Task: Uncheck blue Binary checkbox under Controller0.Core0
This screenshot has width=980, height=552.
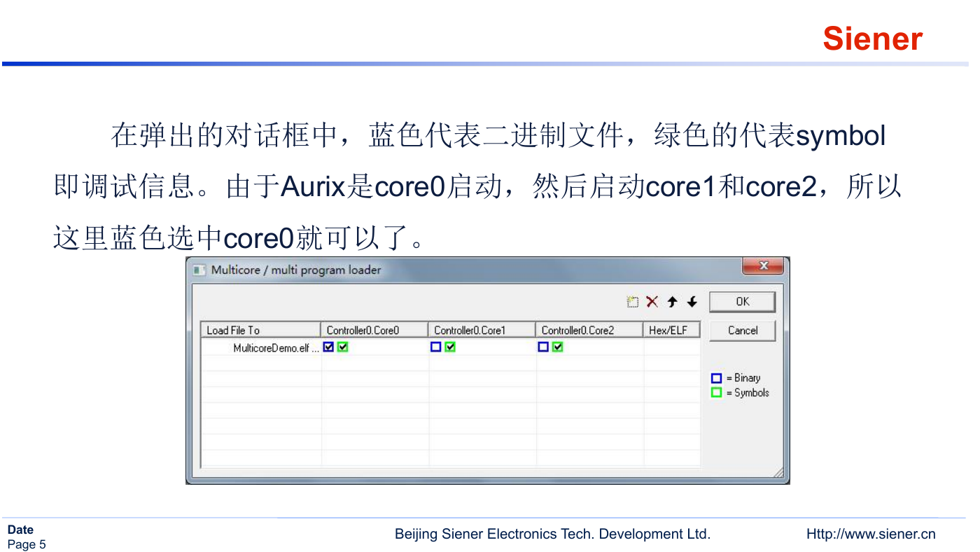Action: [x=329, y=347]
